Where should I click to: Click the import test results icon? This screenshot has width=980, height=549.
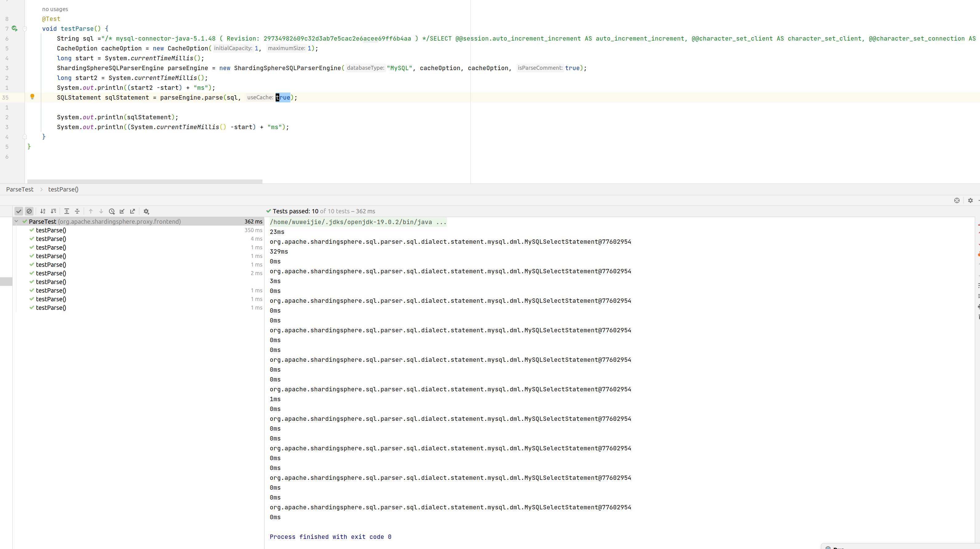click(122, 211)
